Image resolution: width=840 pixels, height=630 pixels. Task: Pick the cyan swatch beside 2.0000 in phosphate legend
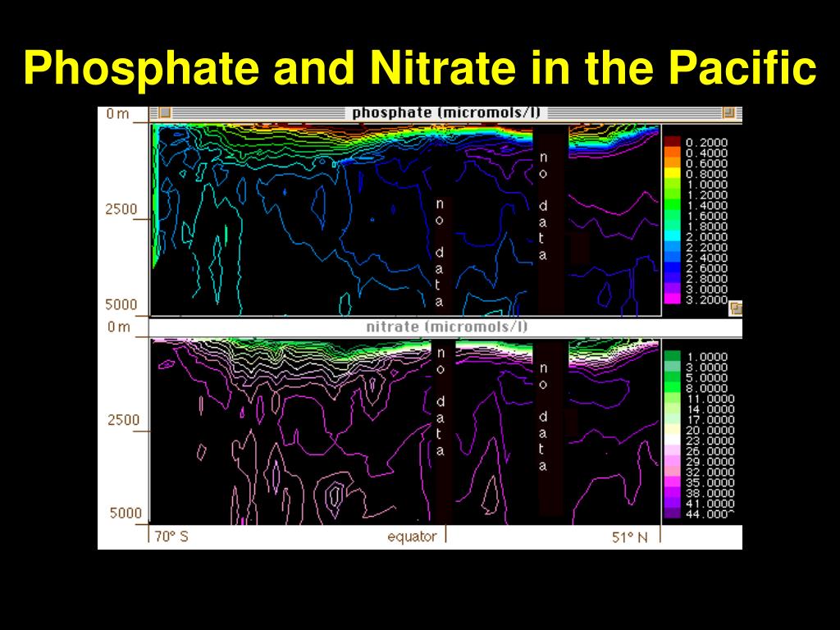(x=673, y=236)
